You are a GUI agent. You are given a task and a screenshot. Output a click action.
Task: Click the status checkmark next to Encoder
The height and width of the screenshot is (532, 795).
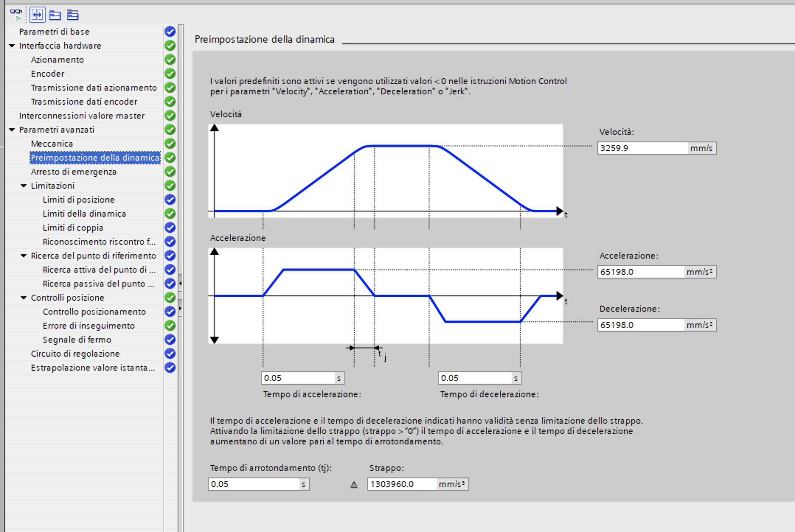tap(170, 74)
